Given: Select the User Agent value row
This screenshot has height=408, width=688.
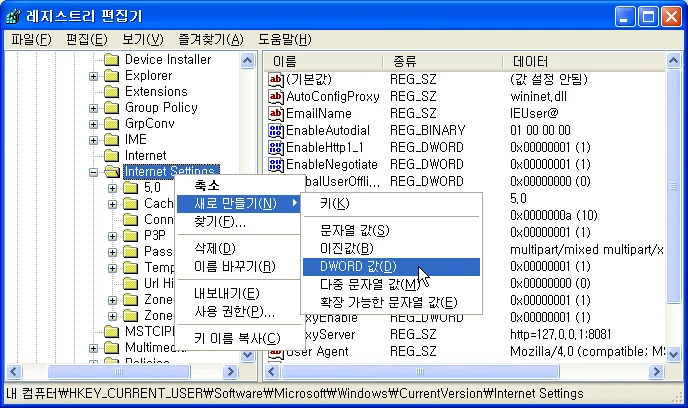Looking at the screenshot, I should [x=465, y=352].
